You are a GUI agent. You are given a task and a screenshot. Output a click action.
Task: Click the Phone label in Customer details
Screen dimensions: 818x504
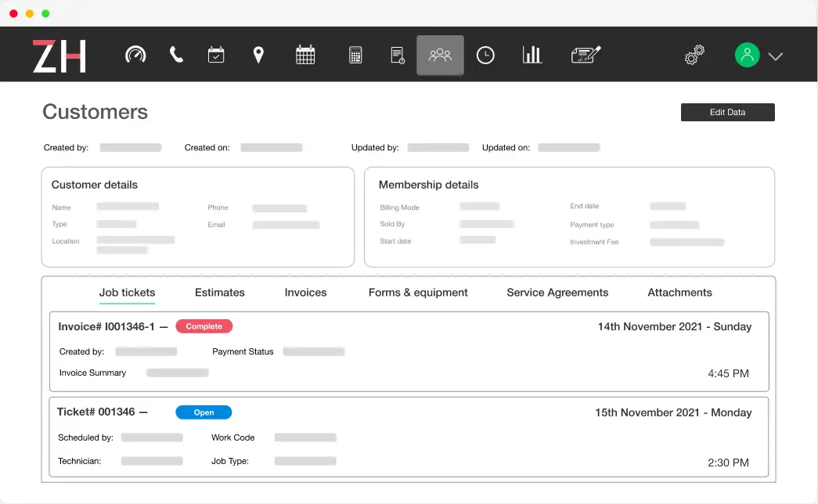(x=218, y=207)
